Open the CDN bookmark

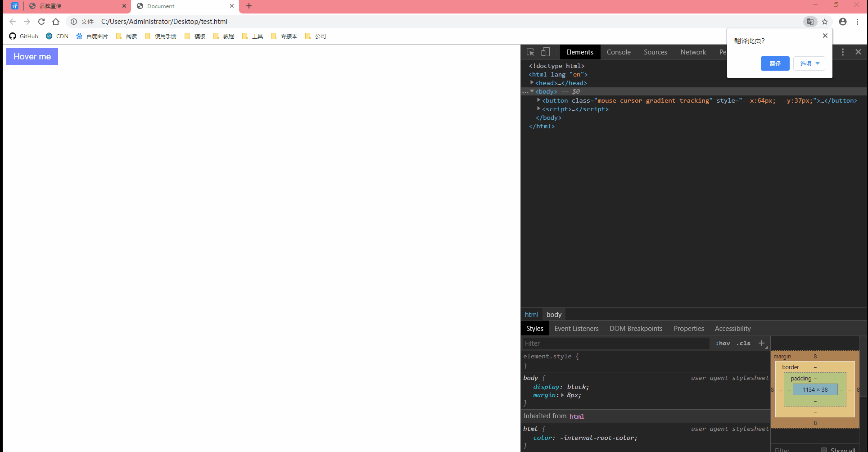[57, 36]
